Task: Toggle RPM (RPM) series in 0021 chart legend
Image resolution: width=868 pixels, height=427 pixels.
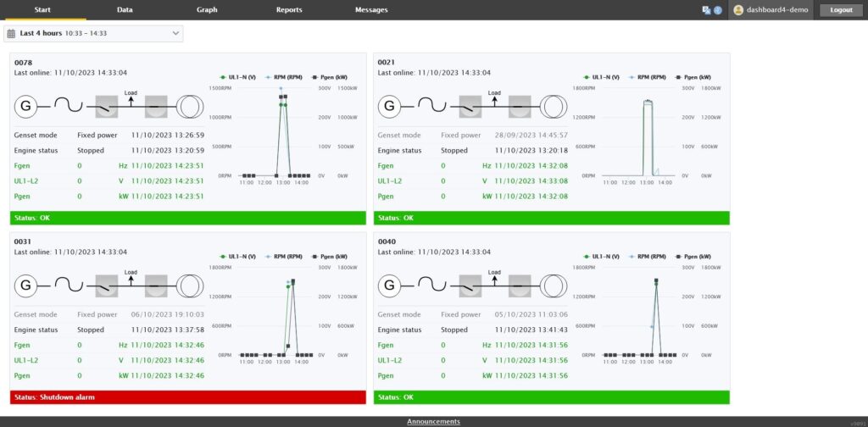Action: click(x=647, y=77)
